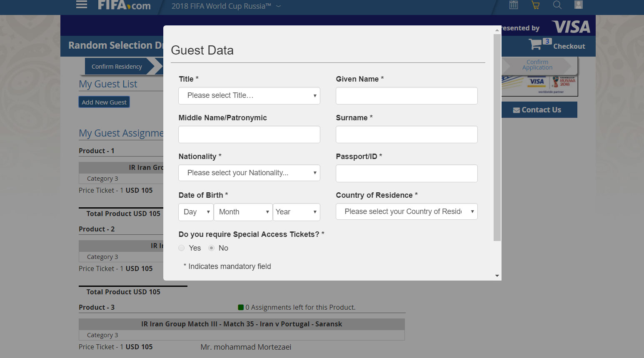This screenshot has height=358, width=644.
Task: Select No for Special Access Tickets
Action: (x=212, y=248)
